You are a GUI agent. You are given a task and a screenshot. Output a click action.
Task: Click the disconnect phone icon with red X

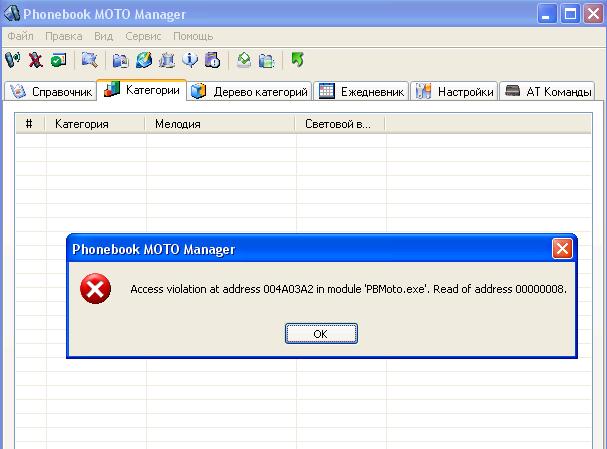36,60
